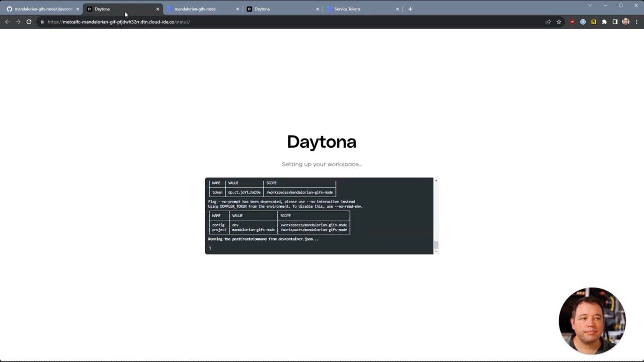Open a new browser tab
The width and height of the screenshot is (644, 362).
(410, 9)
